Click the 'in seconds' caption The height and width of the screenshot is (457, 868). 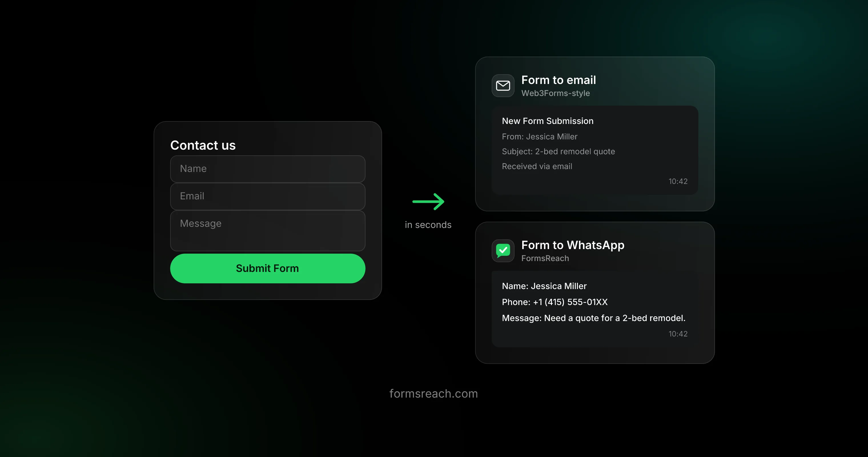coord(428,225)
